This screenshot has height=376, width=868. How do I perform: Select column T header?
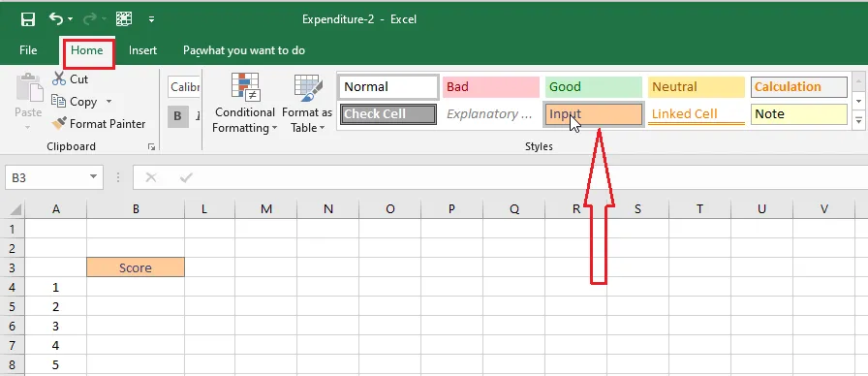click(x=699, y=208)
